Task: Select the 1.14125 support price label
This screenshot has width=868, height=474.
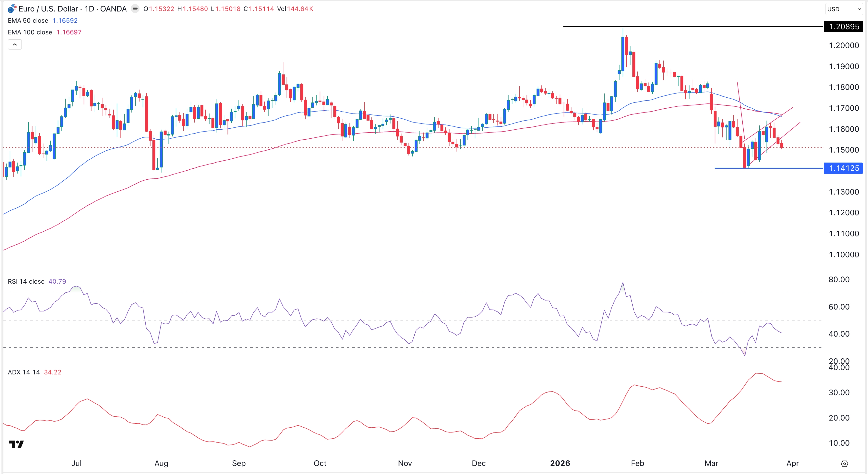Action: (842, 168)
